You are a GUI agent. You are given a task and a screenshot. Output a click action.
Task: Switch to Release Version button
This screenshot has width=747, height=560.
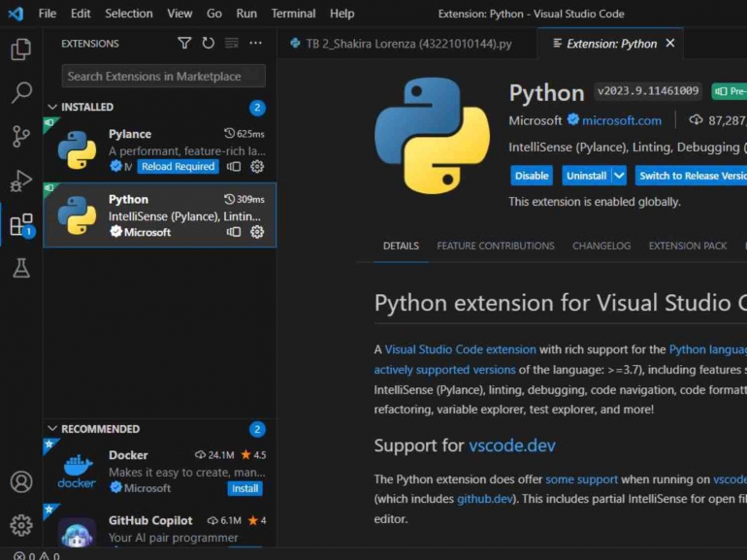tap(692, 176)
